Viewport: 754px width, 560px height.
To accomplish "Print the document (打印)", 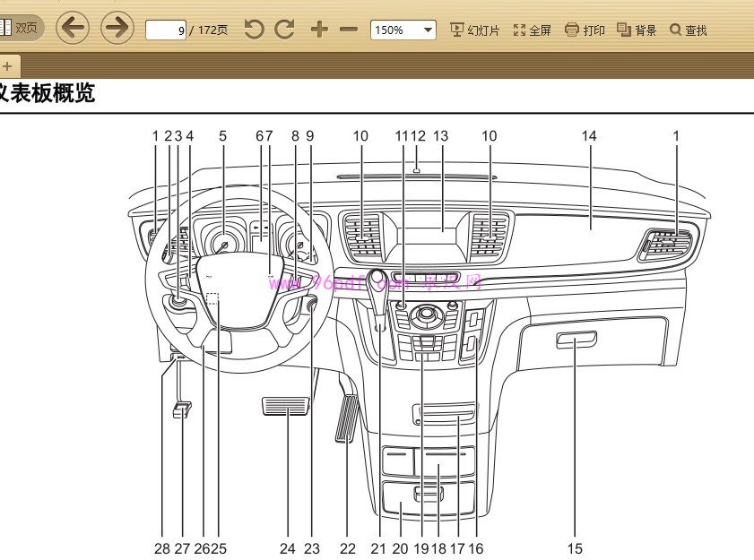I will coord(585,30).
